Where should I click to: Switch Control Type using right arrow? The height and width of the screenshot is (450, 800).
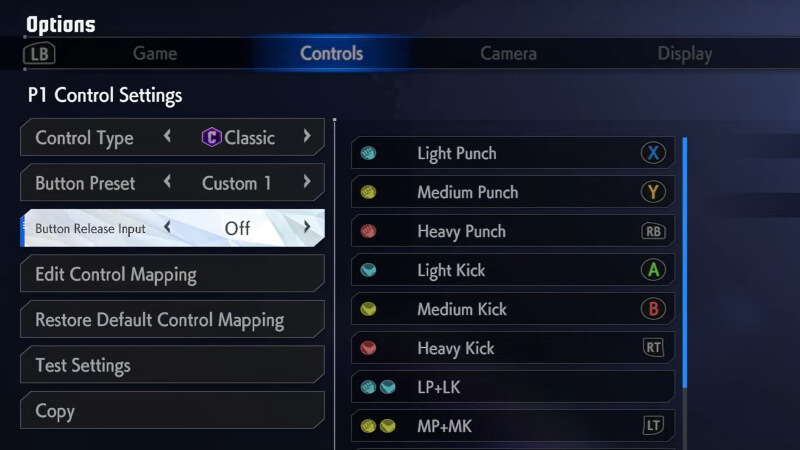coord(307,137)
